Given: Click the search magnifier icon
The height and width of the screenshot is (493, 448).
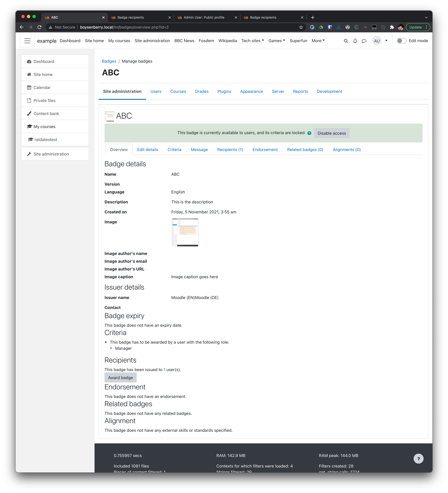Looking at the screenshot, I should [346, 41].
